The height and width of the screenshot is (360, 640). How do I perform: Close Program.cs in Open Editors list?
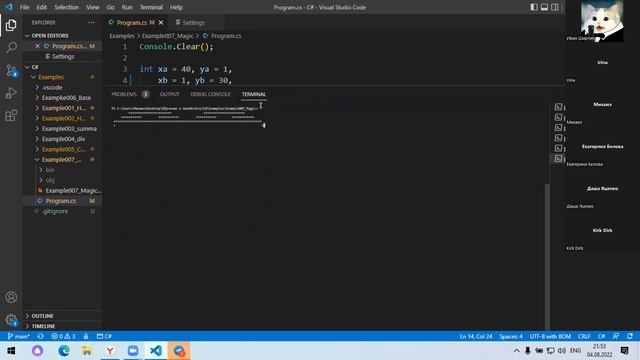tap(38, 46)
